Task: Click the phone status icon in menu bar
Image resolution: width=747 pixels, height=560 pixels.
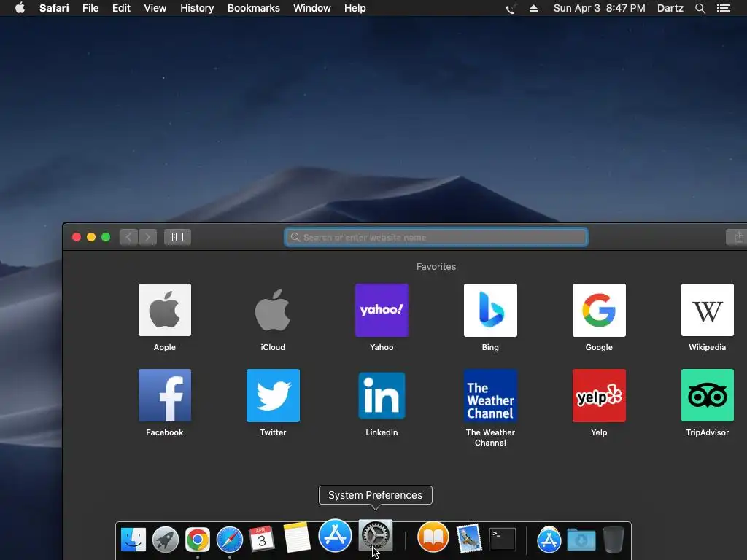Action: pyautogui.click(x=511, y=8)
